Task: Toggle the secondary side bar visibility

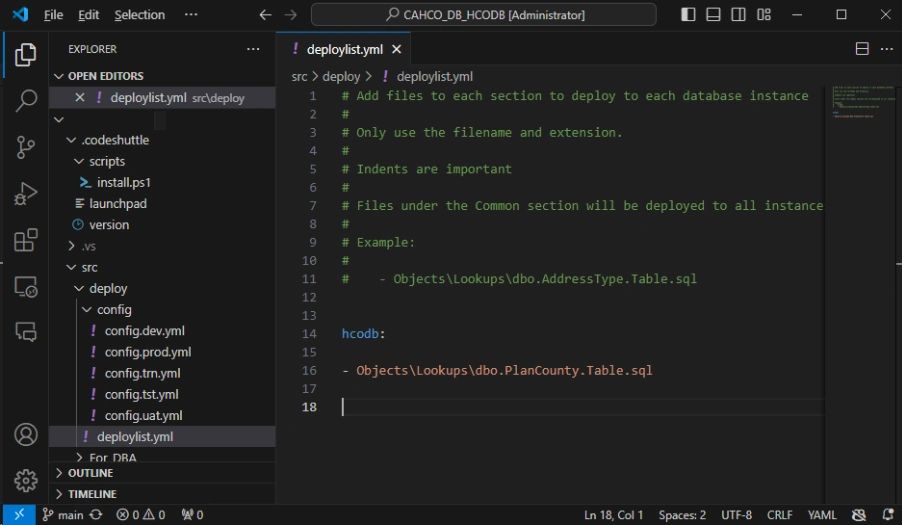Action: 739,14
